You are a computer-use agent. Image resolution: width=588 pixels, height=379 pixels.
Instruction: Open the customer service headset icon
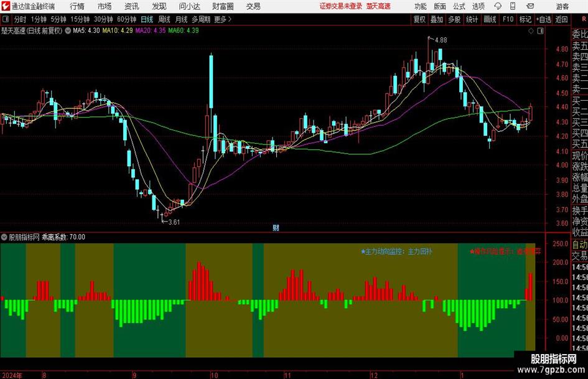[498, 6]
